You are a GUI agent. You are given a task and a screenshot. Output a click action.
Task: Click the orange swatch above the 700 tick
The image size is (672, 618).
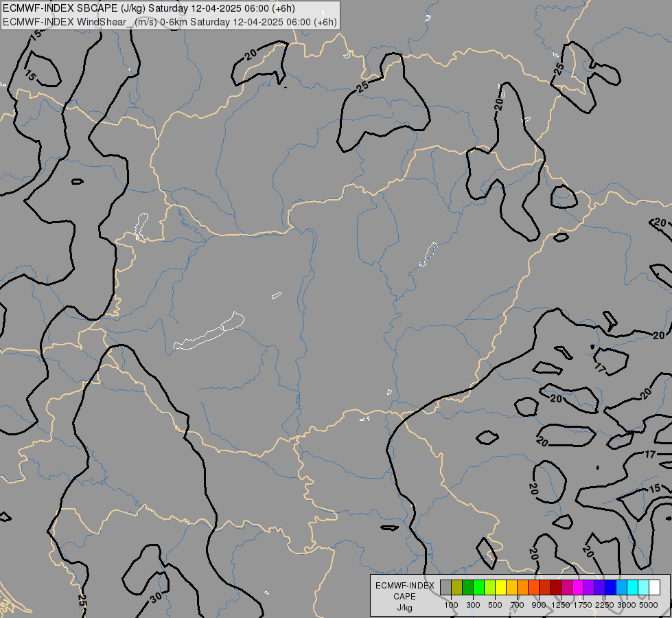coord(523,588)
